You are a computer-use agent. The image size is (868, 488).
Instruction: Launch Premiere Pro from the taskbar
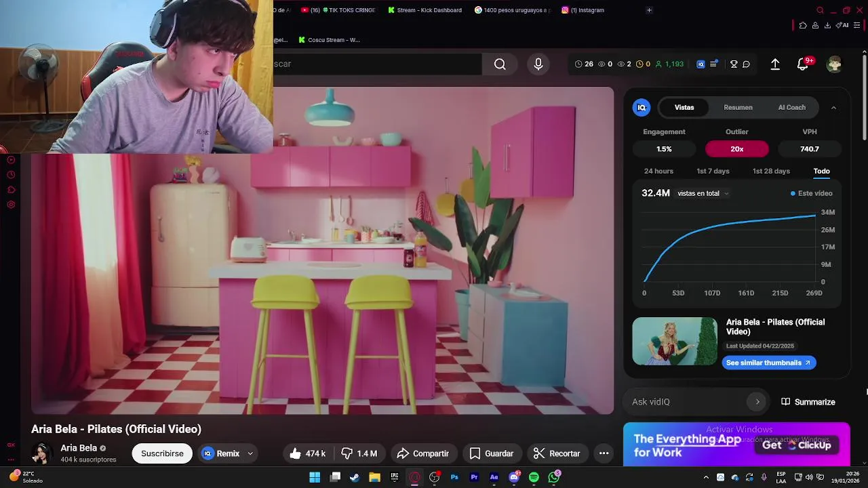[474, 477]
